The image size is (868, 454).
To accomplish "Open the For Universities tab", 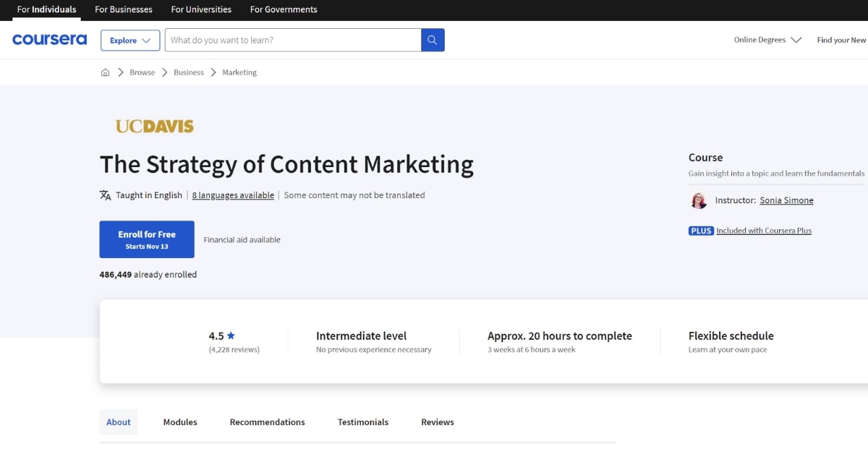I will [x=201, y=9].
